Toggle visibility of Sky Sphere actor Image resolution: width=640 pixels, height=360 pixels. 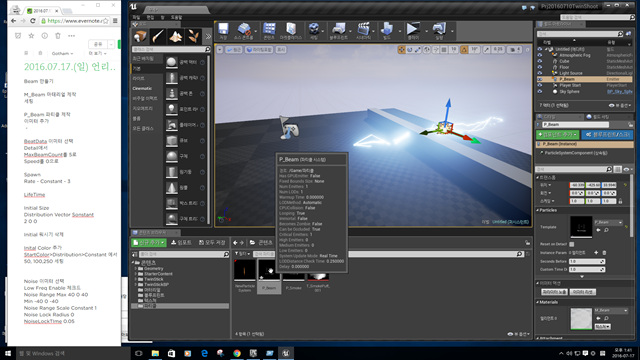point(540,91)
